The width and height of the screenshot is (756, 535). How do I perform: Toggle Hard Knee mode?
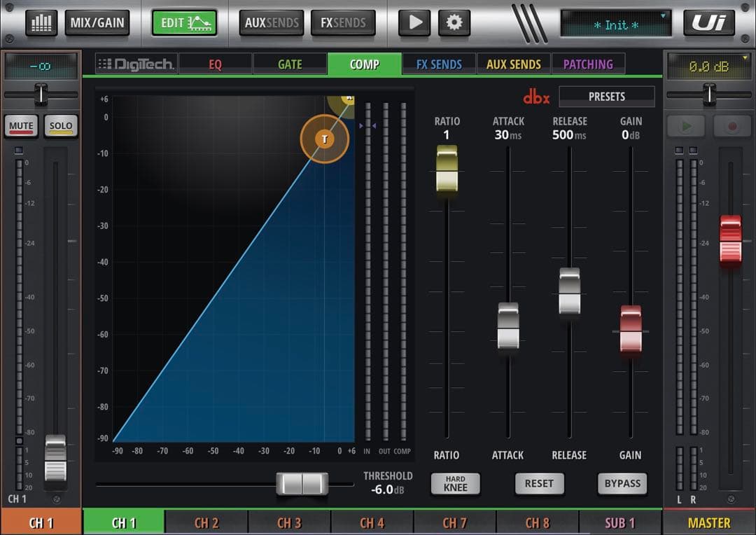click(455, 483)
